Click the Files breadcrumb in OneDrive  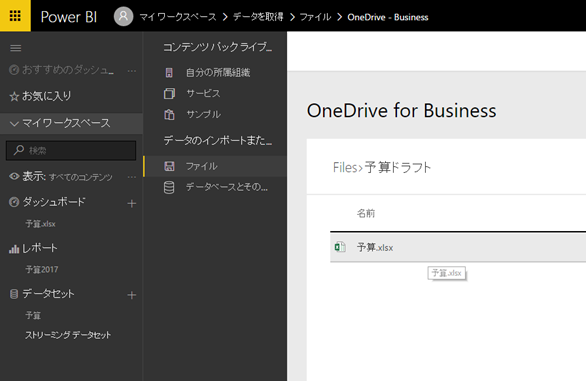click(x=345, y=168)
